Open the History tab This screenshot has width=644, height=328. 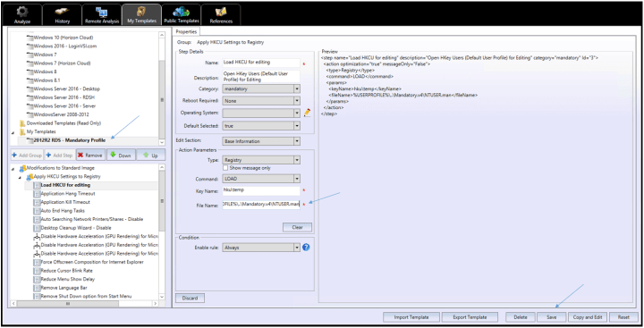tap(62, 15)
